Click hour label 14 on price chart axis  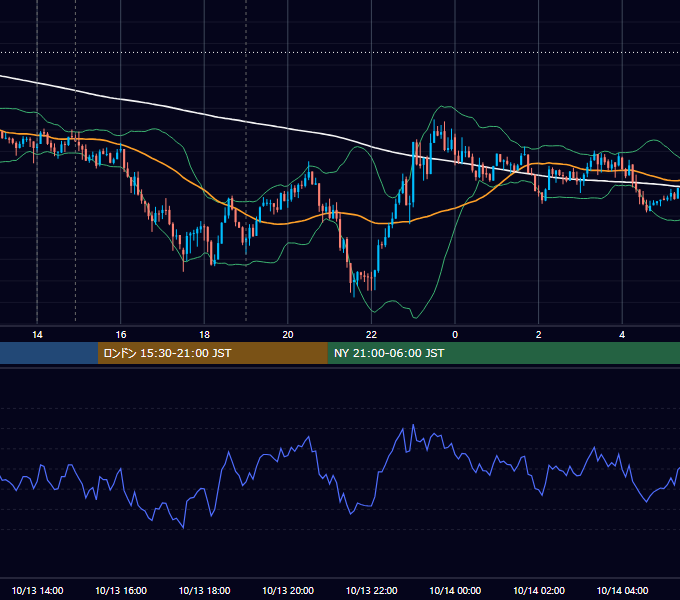click(37, 335)
